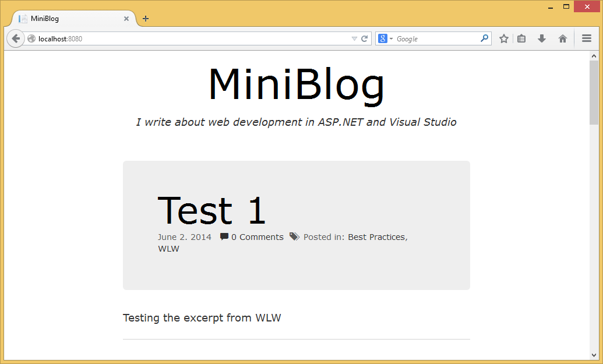Viewport: 603px width, 364px height.
Task: Open the WLW category link
Action: [168, 248]
